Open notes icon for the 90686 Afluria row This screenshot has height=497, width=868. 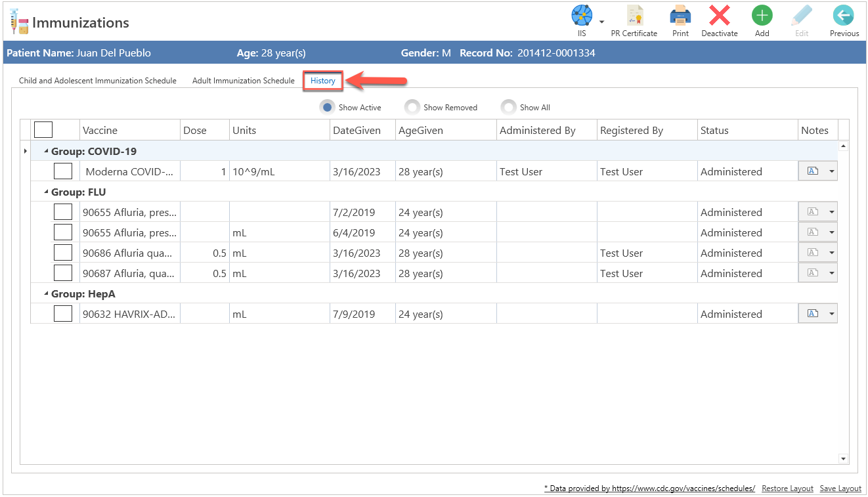pos(812,253)
